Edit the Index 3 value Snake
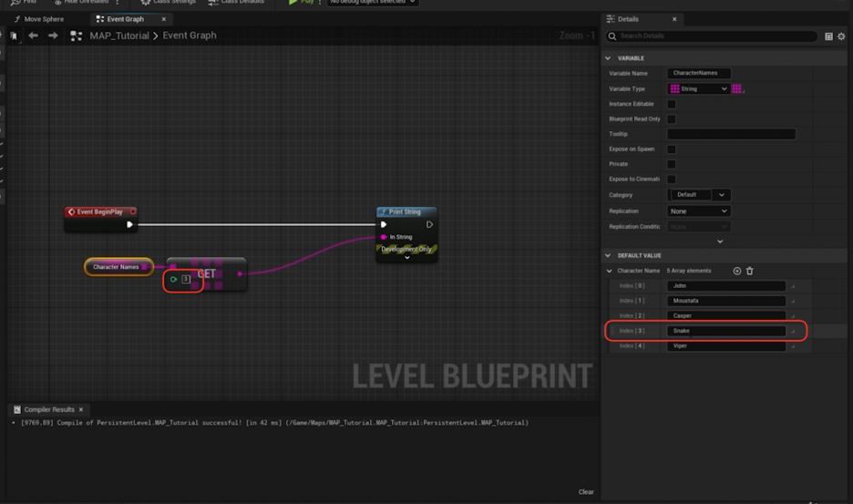The image size is (853, 504). pos(726,331)
